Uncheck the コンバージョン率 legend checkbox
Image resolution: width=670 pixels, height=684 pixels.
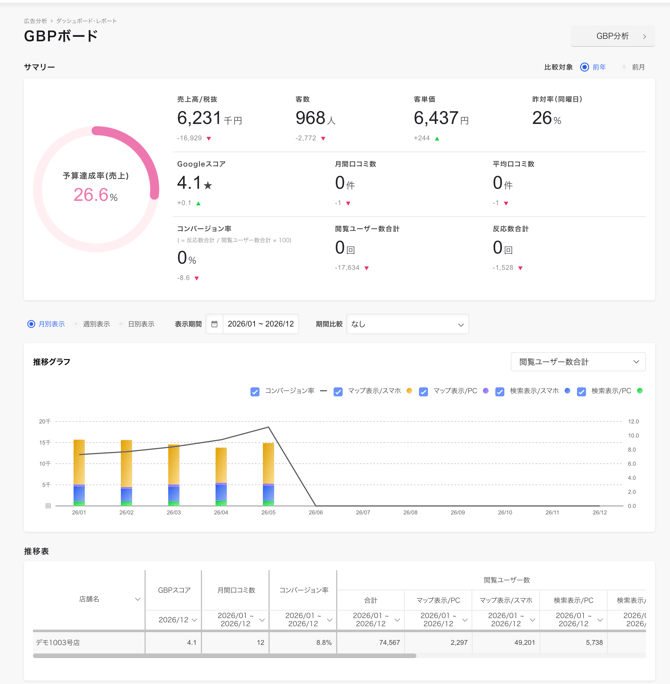pyautogui.click(x=255, y=392)
